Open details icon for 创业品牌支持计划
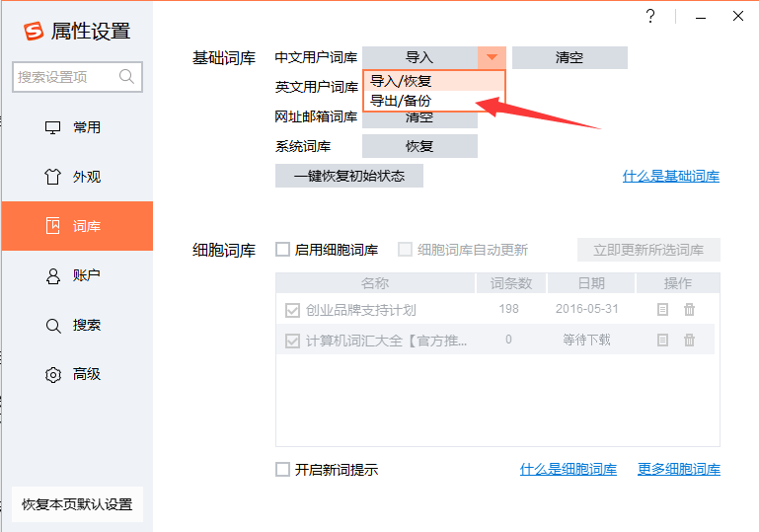This screenshot has width=759, height=532. 663,309
